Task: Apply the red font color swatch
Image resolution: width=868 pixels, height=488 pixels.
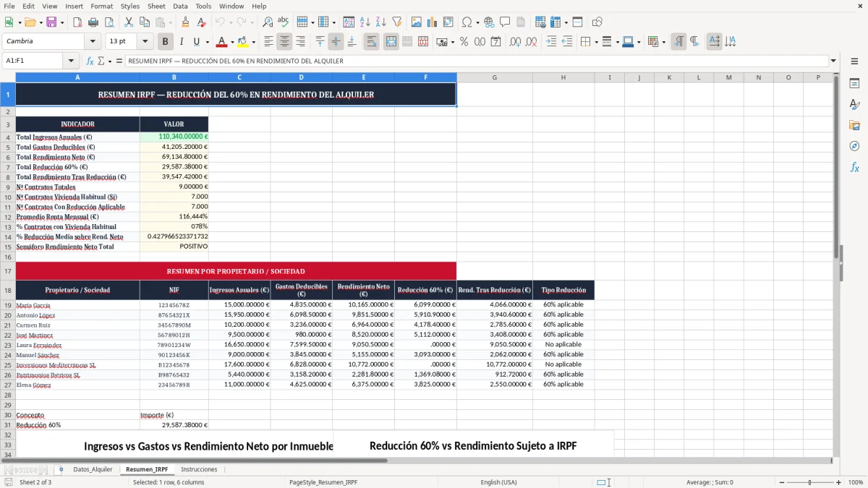Action: coord(222,42)
